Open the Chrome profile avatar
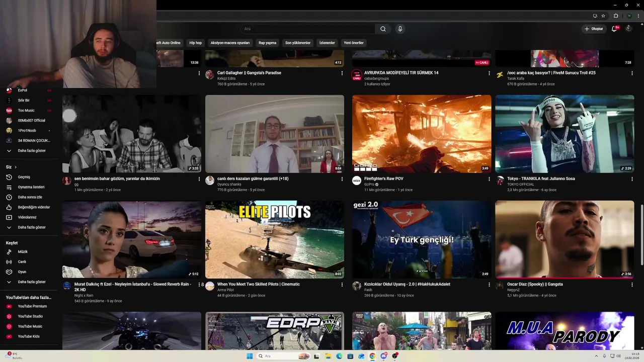This screenshot has height=362, width=644. (x=629, y=16)
